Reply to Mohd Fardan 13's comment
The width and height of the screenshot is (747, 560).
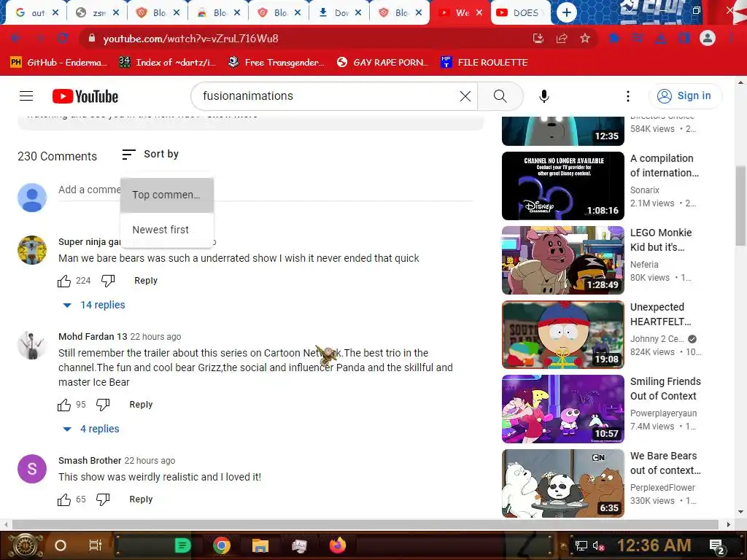141,404
